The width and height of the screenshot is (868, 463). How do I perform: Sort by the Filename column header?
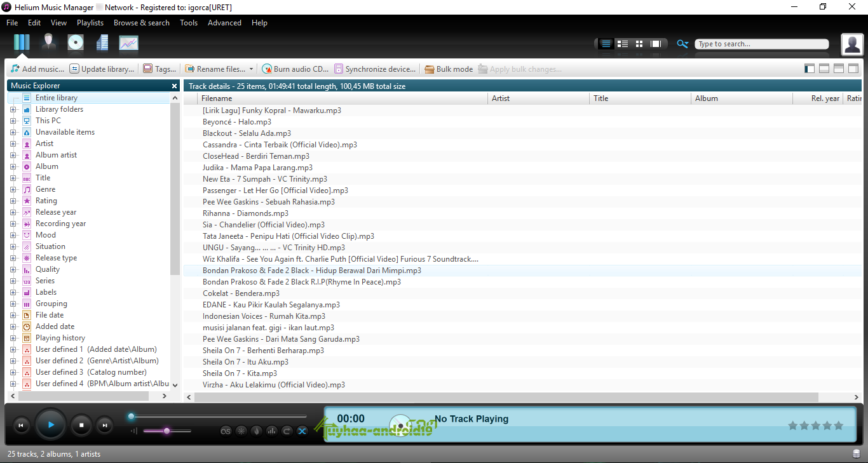point(342,98)
